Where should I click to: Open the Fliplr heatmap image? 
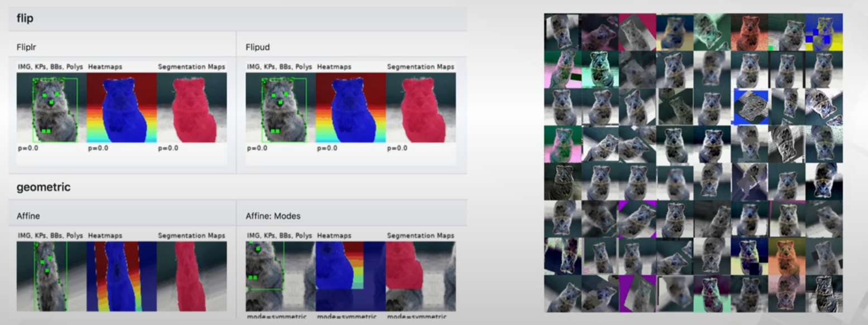(122, 108)
